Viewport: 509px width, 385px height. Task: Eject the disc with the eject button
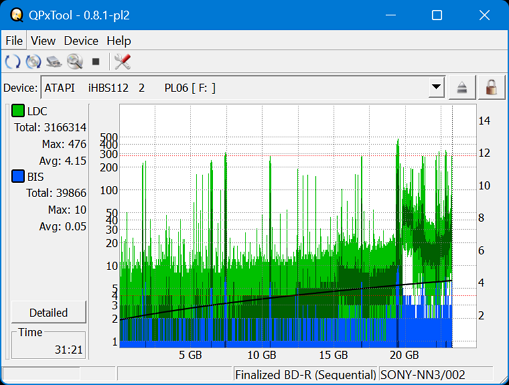pyautogui.click(x=462, y=88)
